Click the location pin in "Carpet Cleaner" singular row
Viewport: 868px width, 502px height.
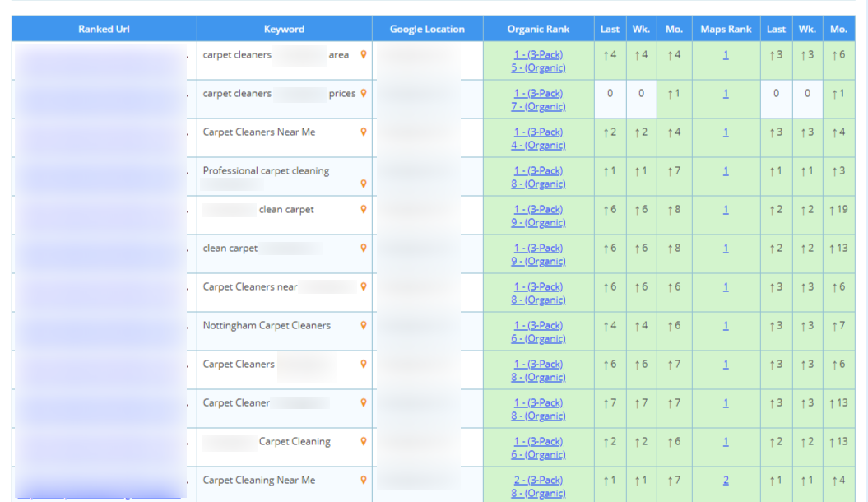tap(364, 403)
